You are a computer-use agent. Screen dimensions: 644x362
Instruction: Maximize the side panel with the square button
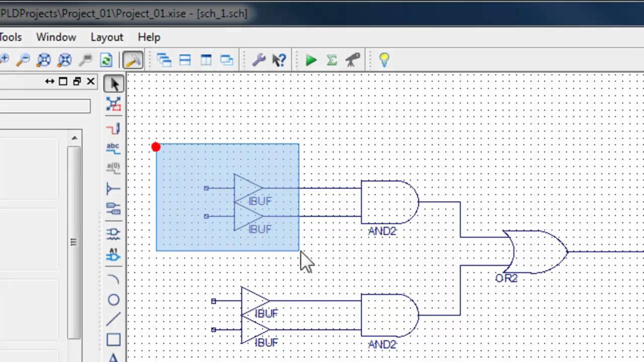(63, 81)
